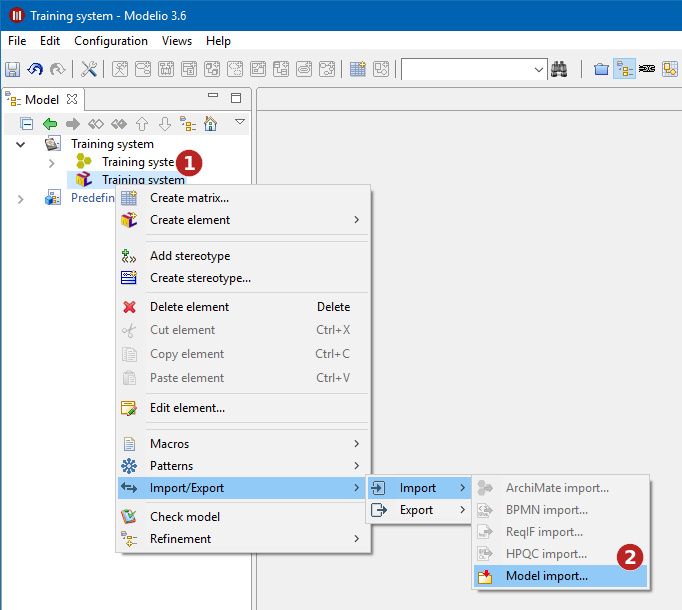
Task: Click the black link chain perspective icon
Action: [647, 69]
